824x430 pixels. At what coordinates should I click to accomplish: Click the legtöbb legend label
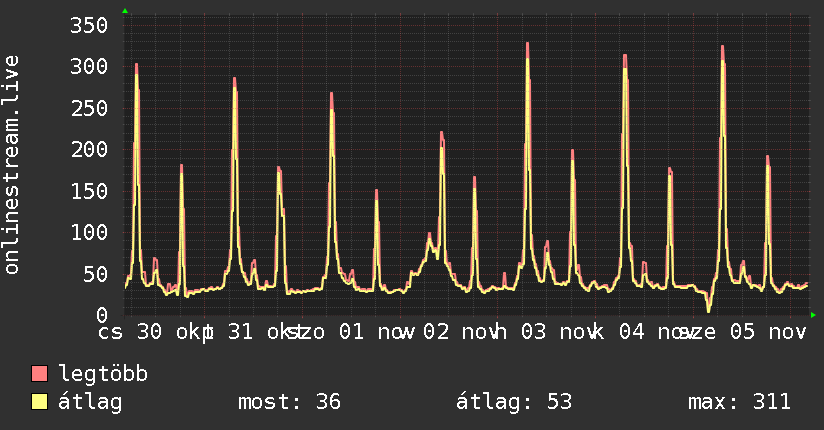103,374
